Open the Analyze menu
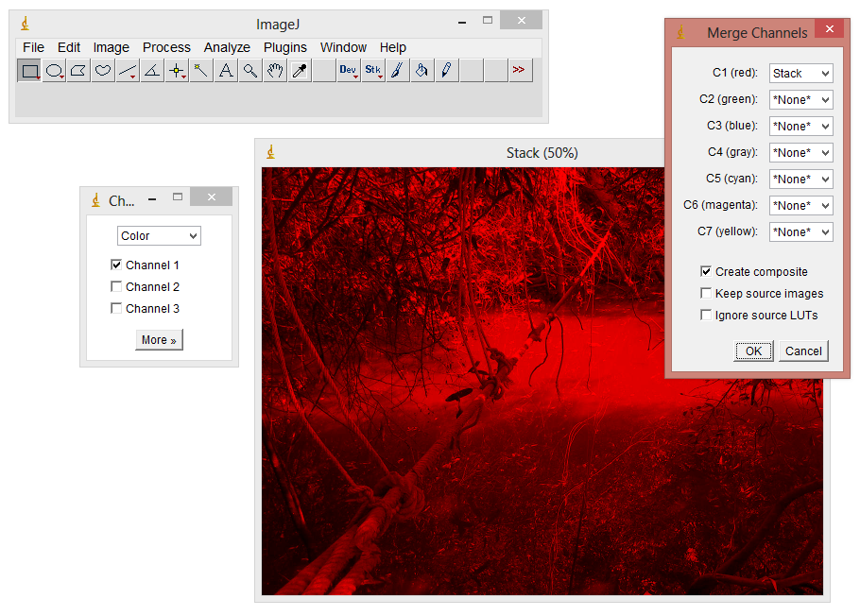Screen dimensions: 860x616 coord(227,47)
